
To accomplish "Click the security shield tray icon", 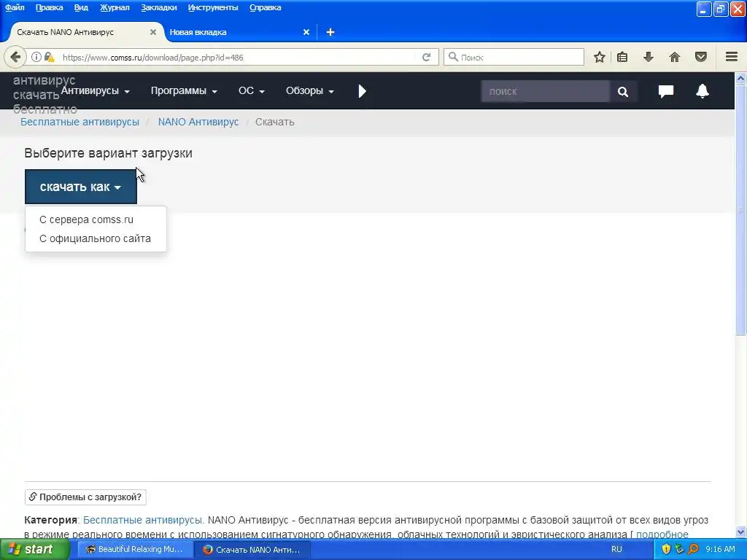I will [x=666, y=549].
